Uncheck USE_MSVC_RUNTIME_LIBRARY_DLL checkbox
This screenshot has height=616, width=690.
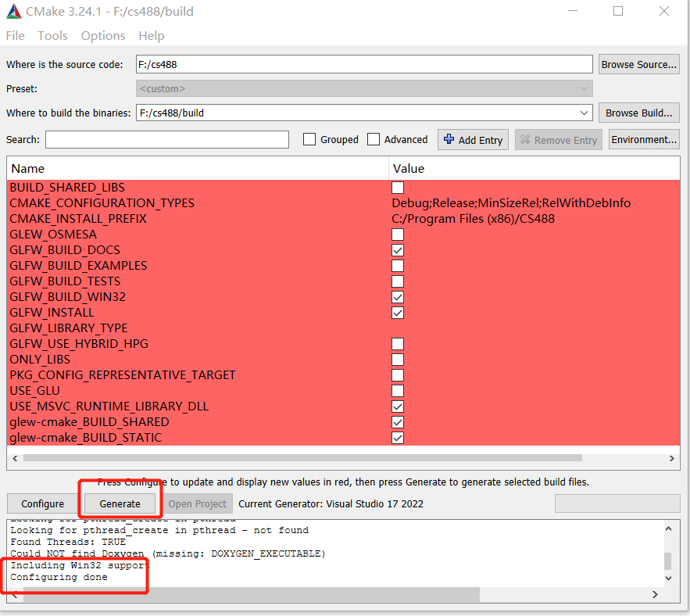[x=398, y=406]
